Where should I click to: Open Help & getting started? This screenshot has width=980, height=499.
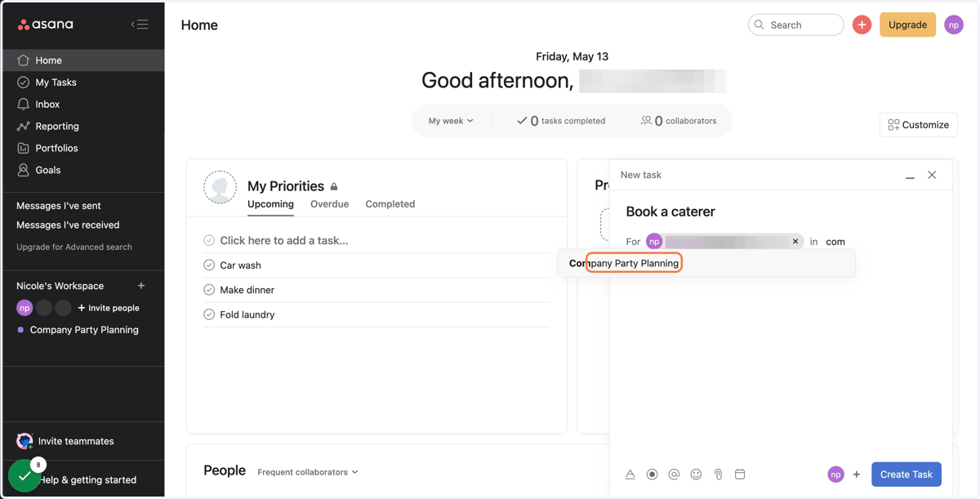(x=87, y=480)
